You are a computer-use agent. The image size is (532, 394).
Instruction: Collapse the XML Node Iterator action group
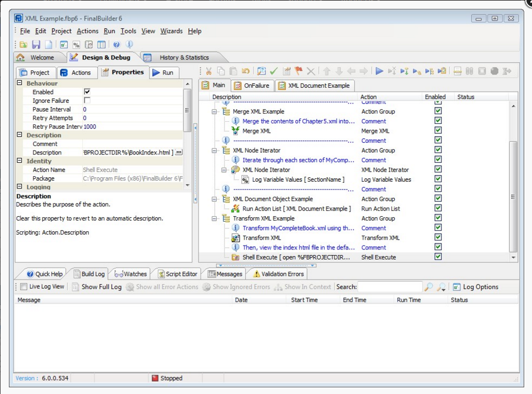click(x=215, y=151)
